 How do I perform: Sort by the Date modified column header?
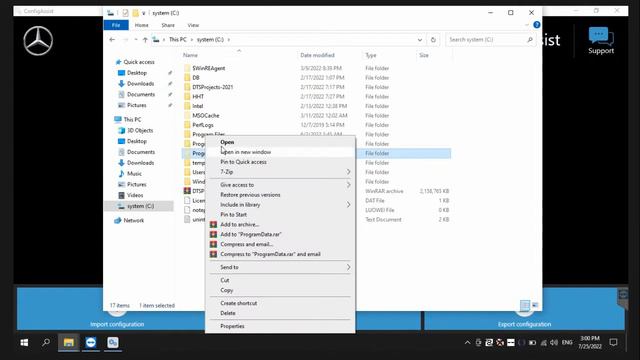point(317,55)
